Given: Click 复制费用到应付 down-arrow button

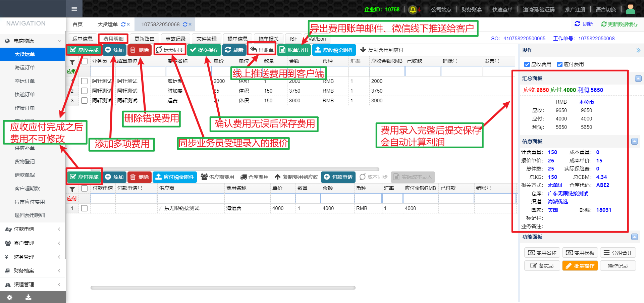Looking at the screenshot, I should tap(382, 50).
